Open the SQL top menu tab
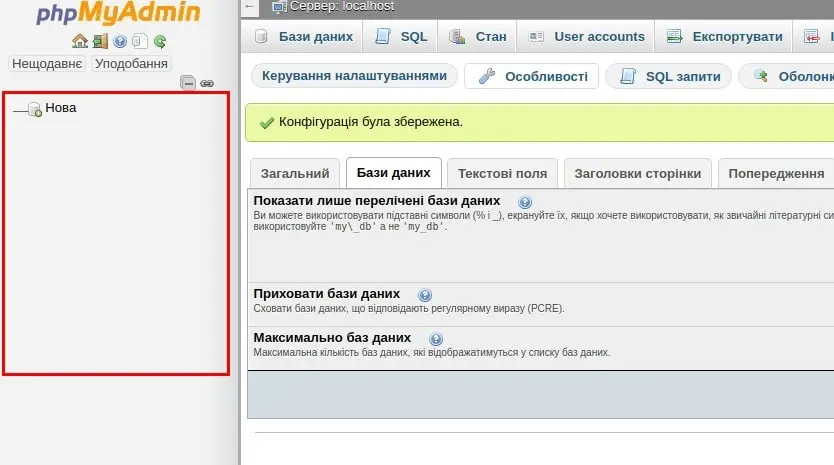The image size is (834, 465). point(401,36)
